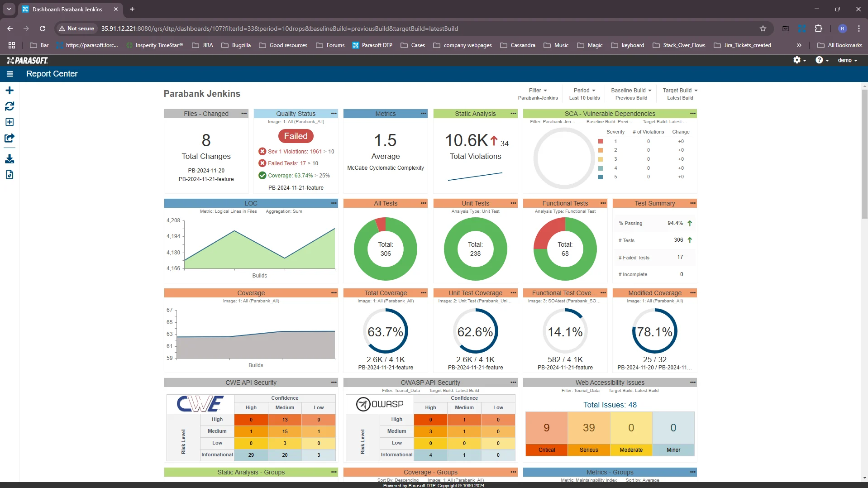The width and height of the screenshot is (868, 488).
Task: Open the help question mark menu
Action: [x=822, y=60]
